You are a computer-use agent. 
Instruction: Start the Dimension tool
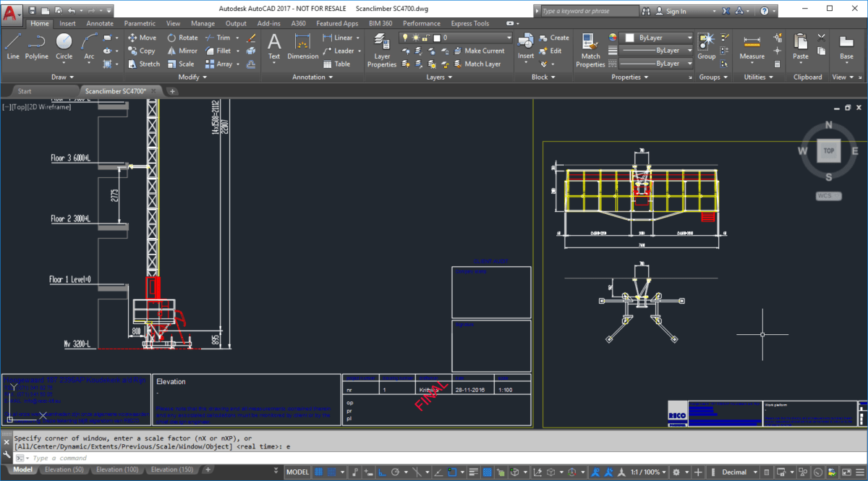[303, 48]
